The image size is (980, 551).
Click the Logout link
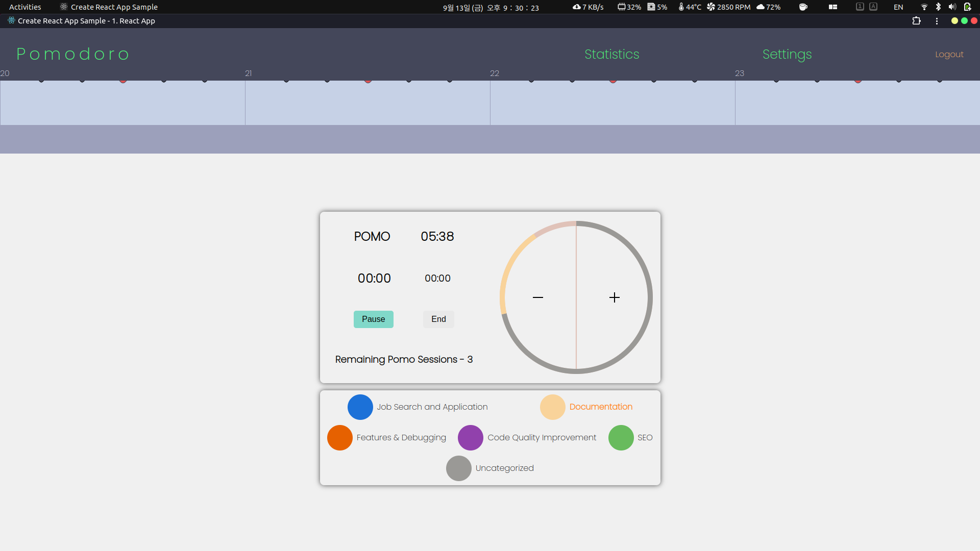point(949,54)
